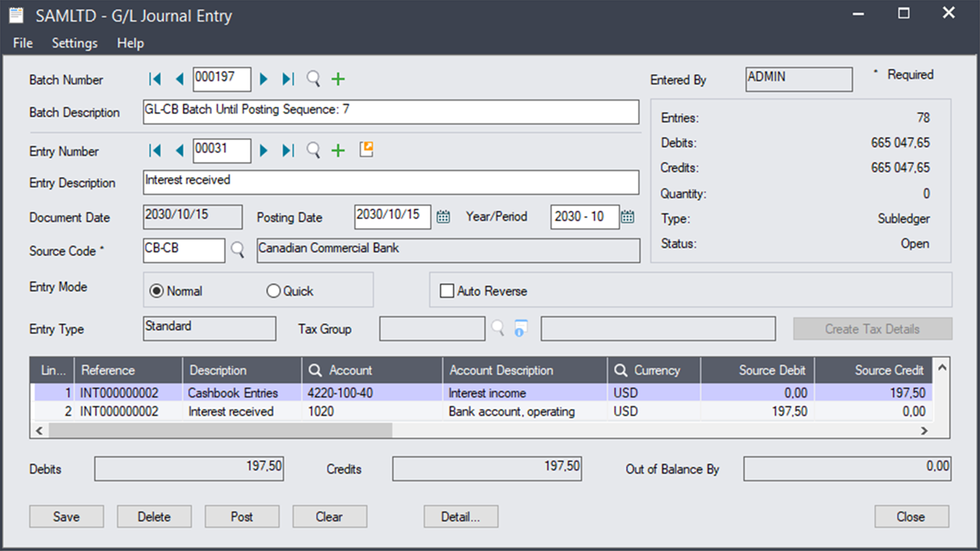980x551 pixels.
Task: Open the Tax Group finder
Action: pos(499,329)
